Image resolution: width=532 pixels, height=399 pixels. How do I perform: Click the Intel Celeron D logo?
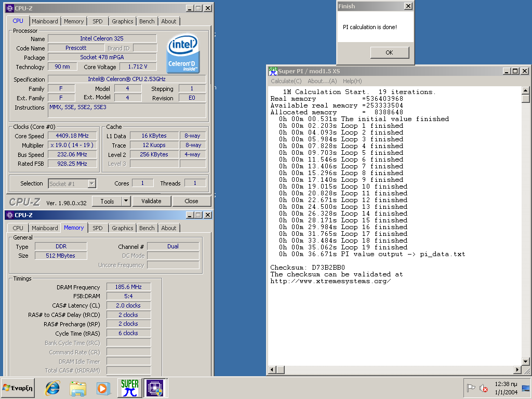pyautogui.click(x=183, y=54)
